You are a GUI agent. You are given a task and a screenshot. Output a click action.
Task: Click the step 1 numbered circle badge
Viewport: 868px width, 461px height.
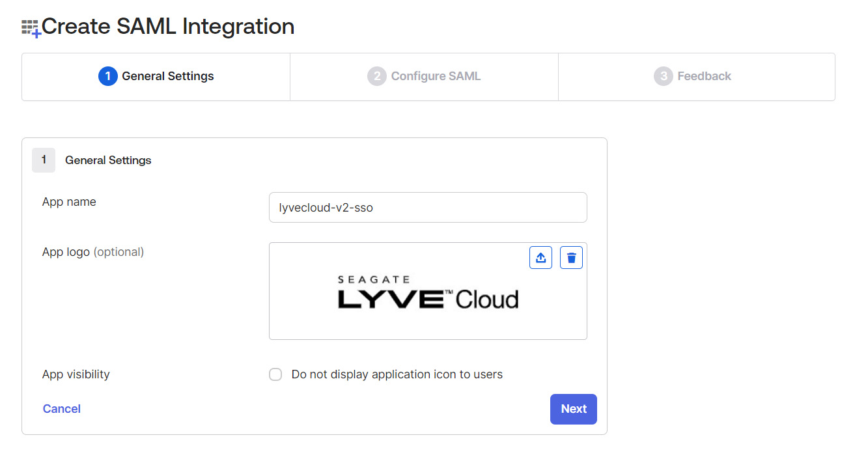coord(107,76)
